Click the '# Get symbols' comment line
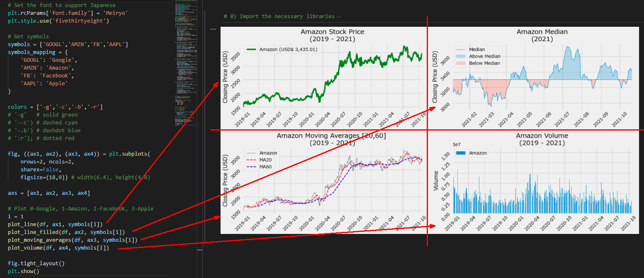This screenshot has width=644, height=278. click(28, 36)
